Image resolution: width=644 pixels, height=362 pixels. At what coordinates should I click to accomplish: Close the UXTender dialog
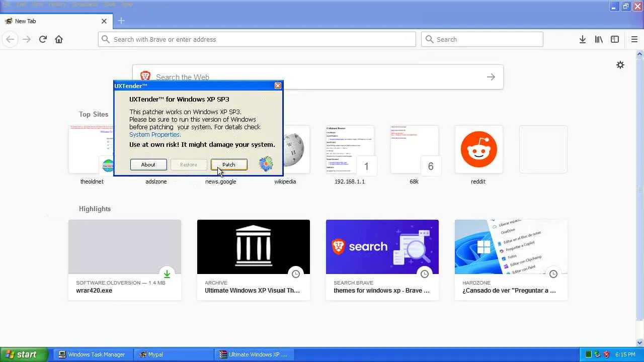coord(278,86)
